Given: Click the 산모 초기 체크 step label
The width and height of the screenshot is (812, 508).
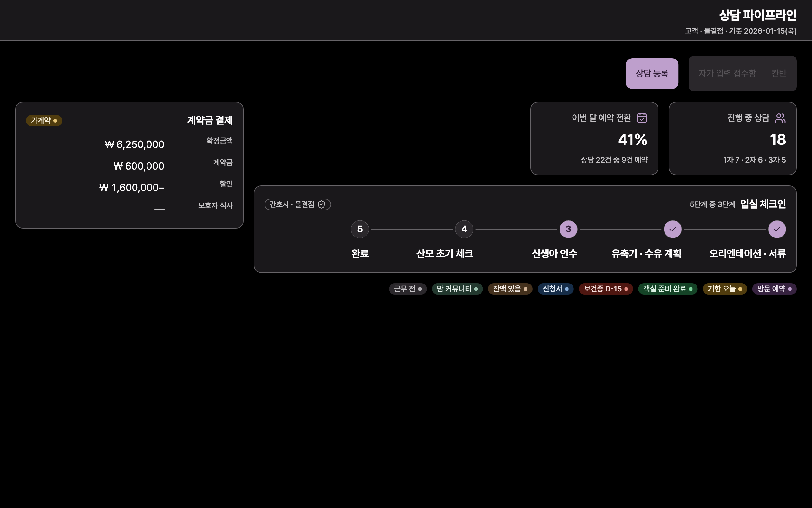Looking at the screenshot, I should pos(445,253).
